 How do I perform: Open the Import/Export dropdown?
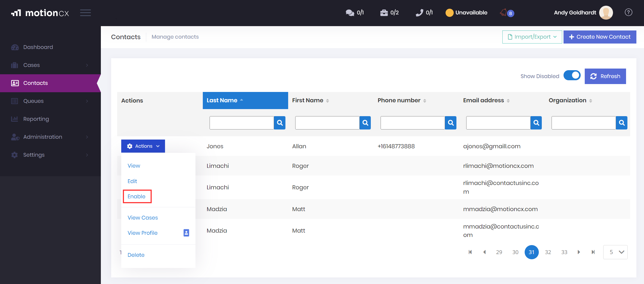point(532,37)
